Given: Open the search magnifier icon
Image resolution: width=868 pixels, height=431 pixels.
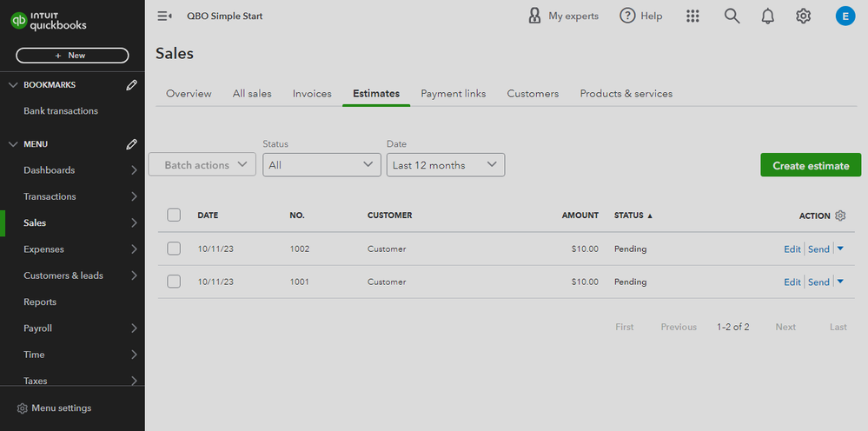Looking at the screenshot, I should coord(732,16).
